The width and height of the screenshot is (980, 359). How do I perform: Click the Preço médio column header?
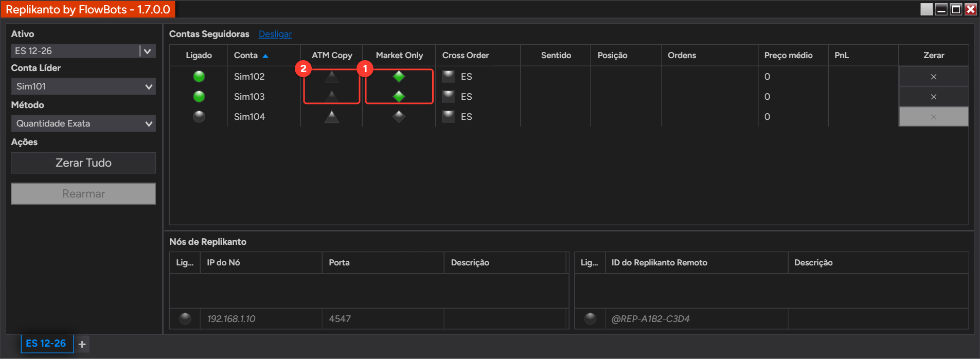(x=793, y=55)
